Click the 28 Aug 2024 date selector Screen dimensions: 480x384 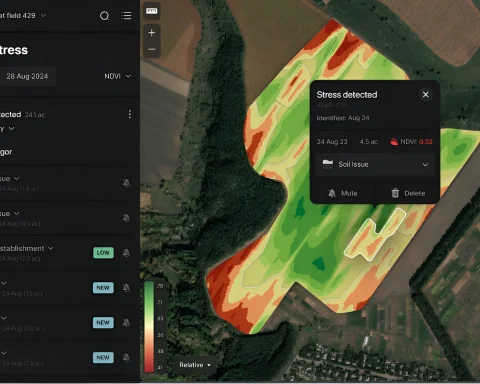tap(27, 76)
